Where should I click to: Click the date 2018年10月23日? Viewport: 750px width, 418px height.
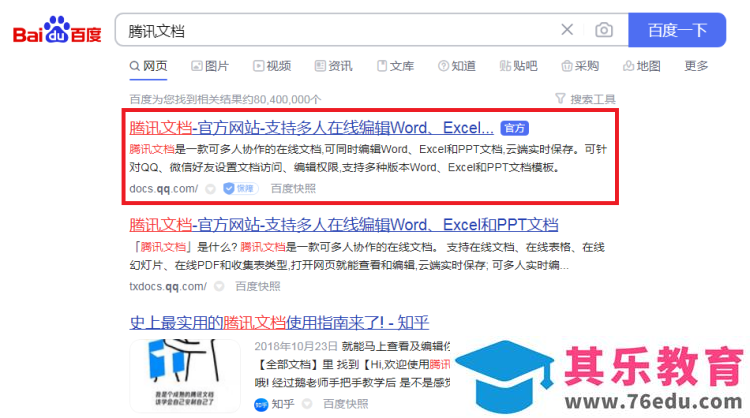(296, 346)
